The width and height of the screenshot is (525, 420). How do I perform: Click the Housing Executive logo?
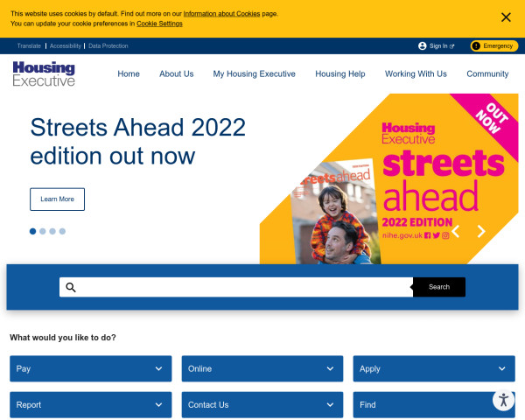[44, 73]
